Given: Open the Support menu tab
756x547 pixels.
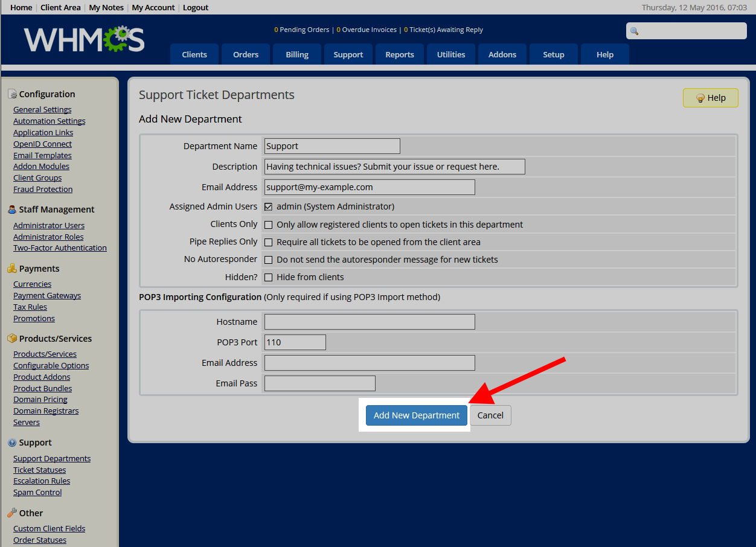Looking at the screenshot, I should point(348,54).
